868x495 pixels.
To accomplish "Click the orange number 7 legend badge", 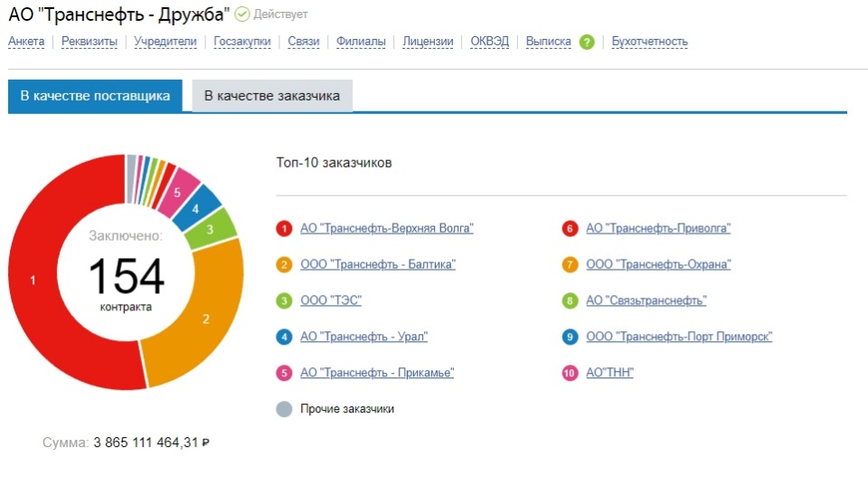I will click(x=570, y=264).
